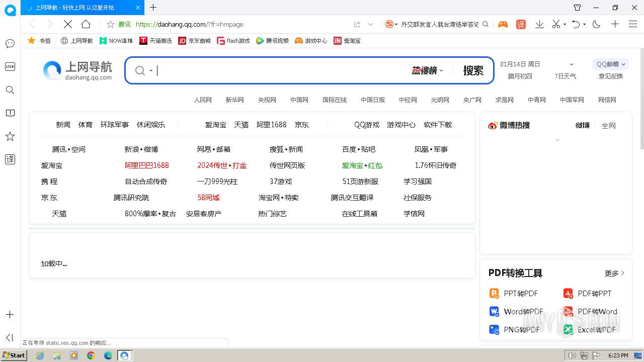Open a new tab with the plus button
This screenshot has height=362, width=644.
153,8
